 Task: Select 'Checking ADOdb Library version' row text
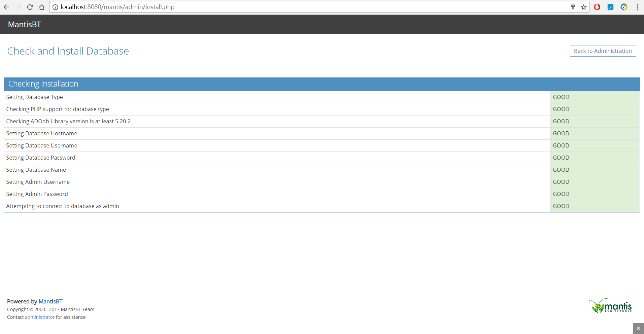[68, 121]
